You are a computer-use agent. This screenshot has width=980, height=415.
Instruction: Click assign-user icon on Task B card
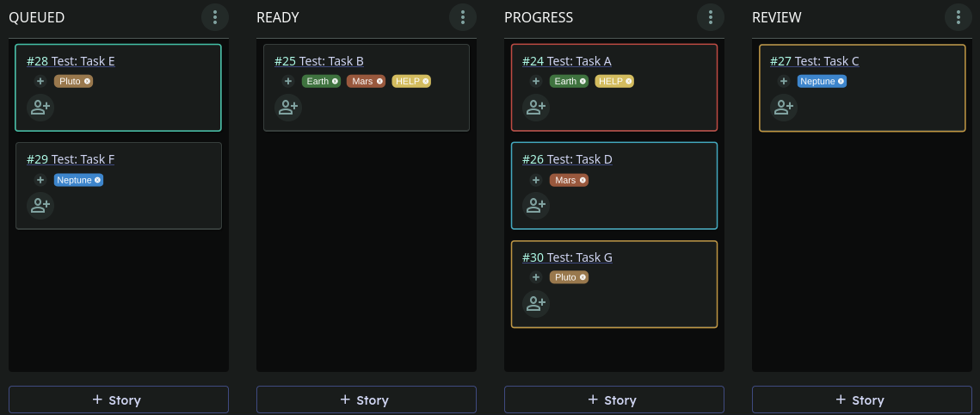288,108
